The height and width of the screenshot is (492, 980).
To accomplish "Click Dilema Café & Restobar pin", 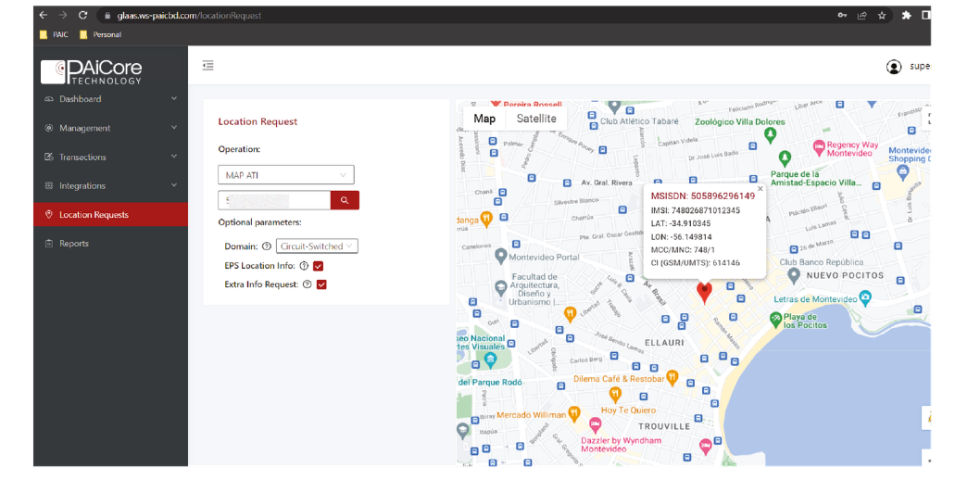I will click(x=672, y=378).
